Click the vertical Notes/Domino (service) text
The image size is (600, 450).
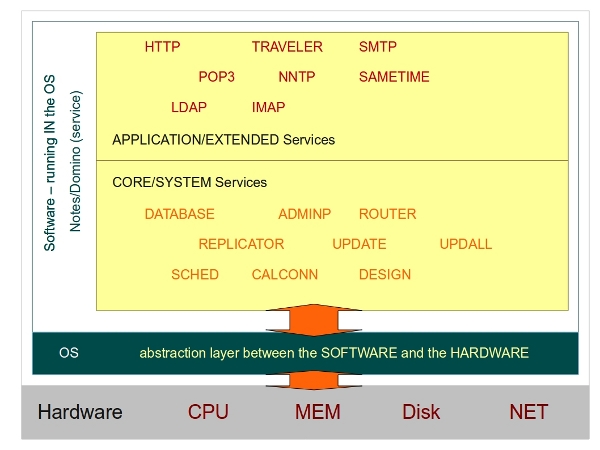click(x=75, y=160)
